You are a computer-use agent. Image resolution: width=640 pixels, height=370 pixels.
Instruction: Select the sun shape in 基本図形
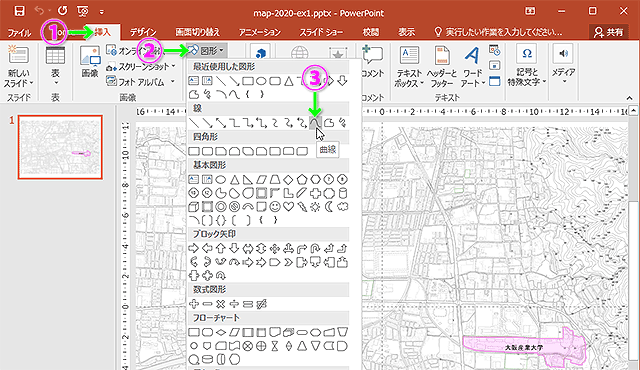[315, 207]
